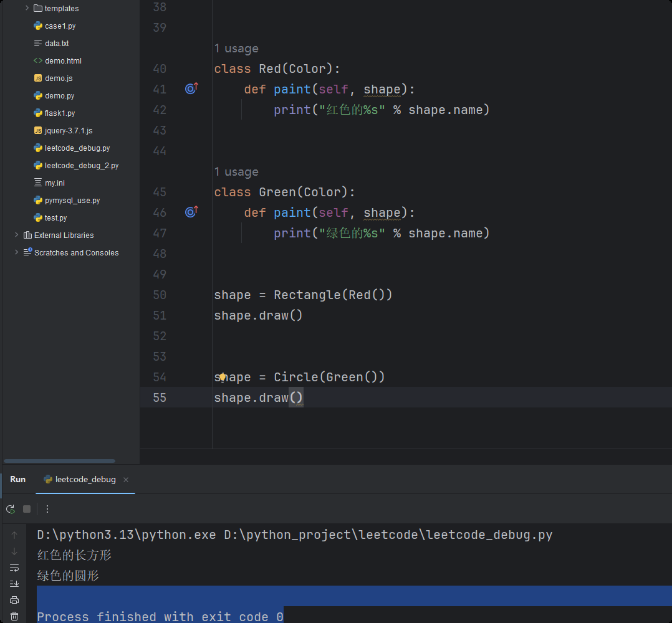Click 'shape = Rectangle(Red())' code line
This screenshot has height=623, width=672.
pos(303,295)
